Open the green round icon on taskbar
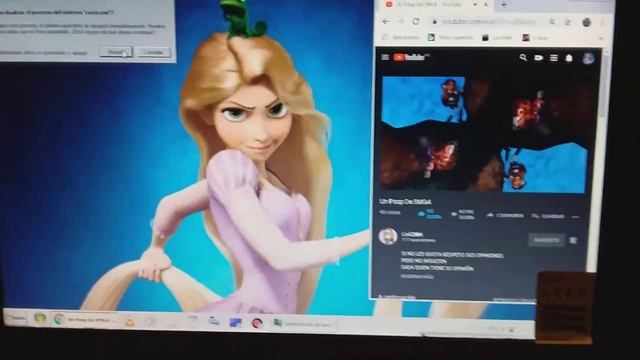 40,318
